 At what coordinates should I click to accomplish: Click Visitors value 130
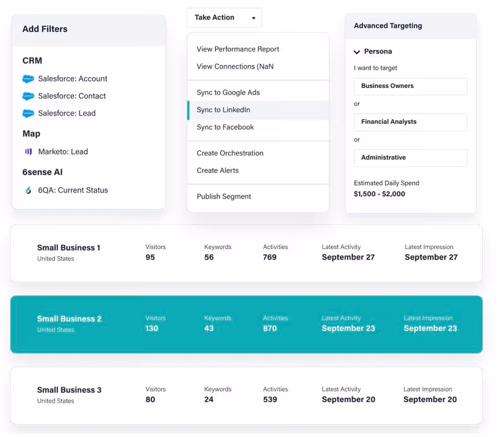(x=152, y=329)
